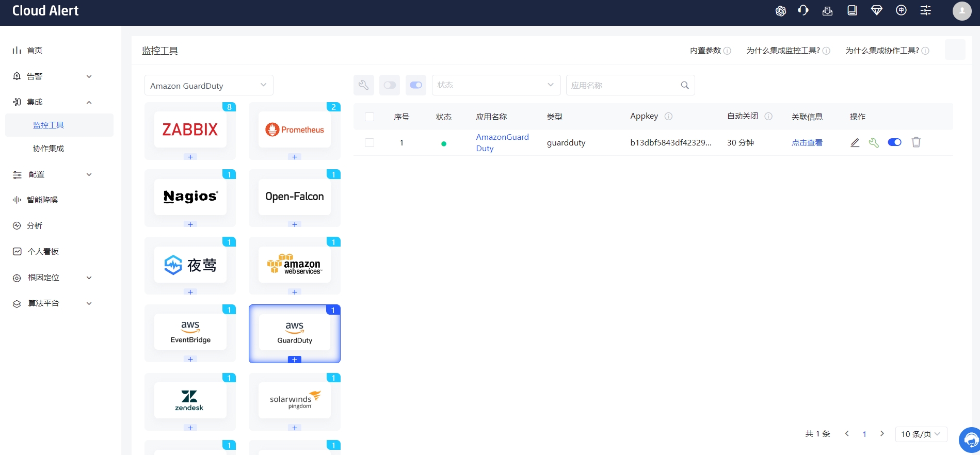Go to previous page arrow in pagination
980x455 pixels.
pyautogui.click(x=847, y=434)
